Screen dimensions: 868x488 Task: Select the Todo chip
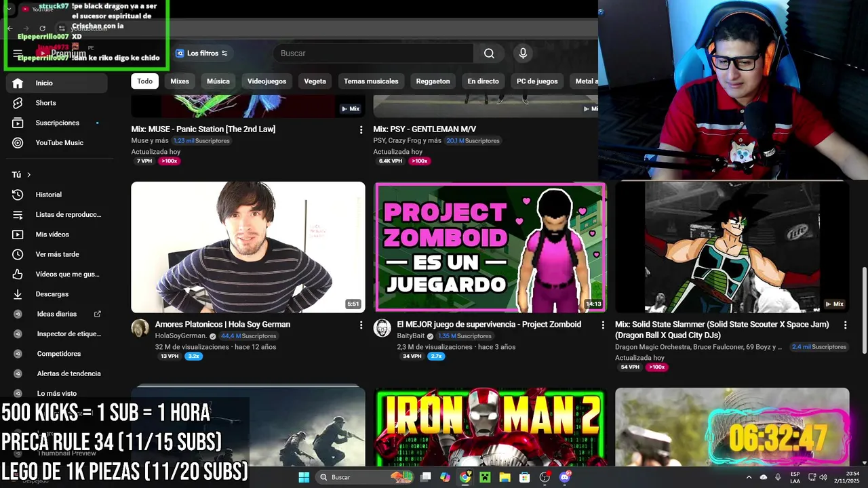point(145,81)
